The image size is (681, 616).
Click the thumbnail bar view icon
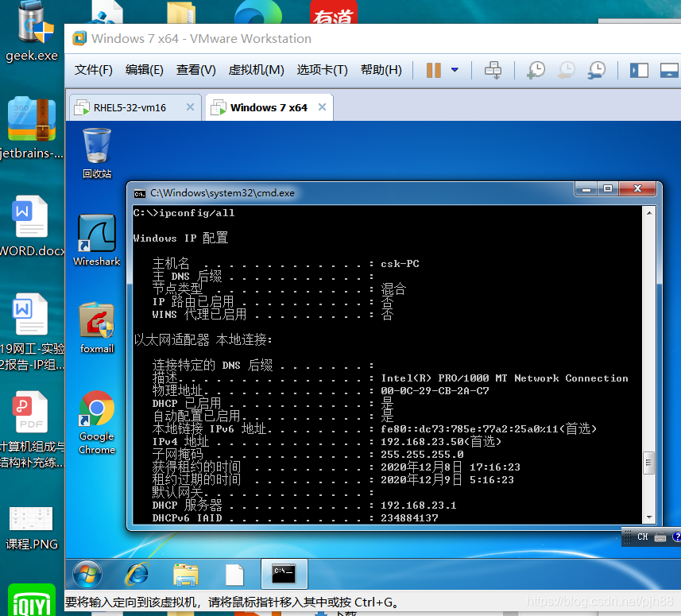pos(669,70)
